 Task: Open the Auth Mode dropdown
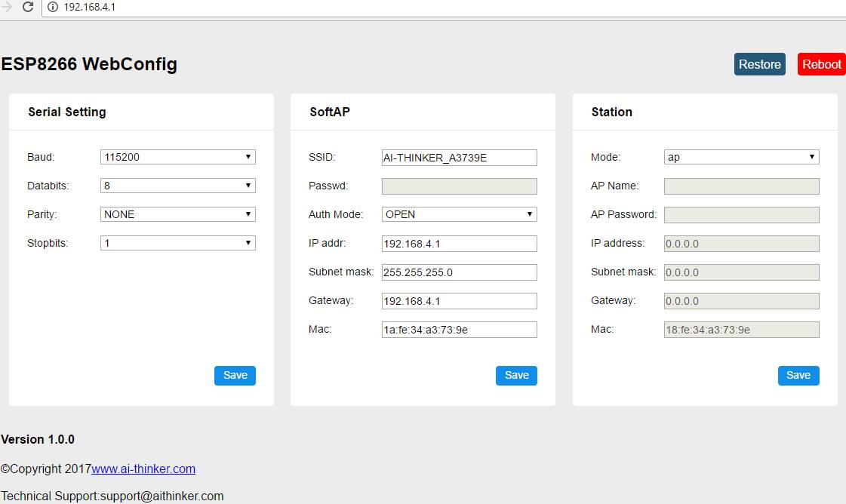pyautogui.click(x=459, y=214)
